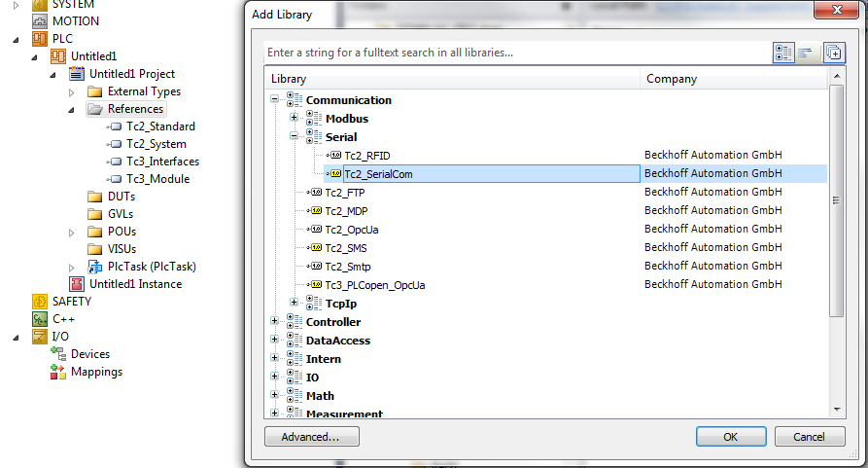868x468 pixels.
Task: Click the Tc3_Module library reference icon
Action: click(115, 179)
